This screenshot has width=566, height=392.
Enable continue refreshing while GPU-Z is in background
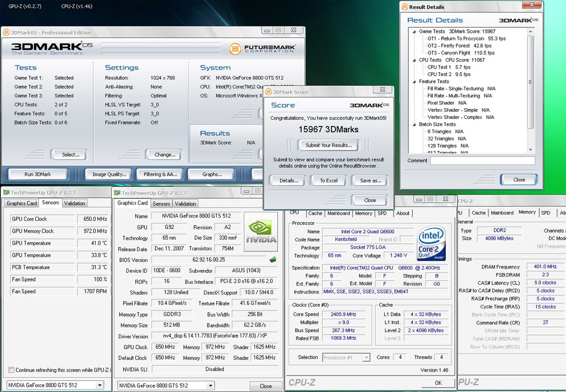[x=12, y=370]
